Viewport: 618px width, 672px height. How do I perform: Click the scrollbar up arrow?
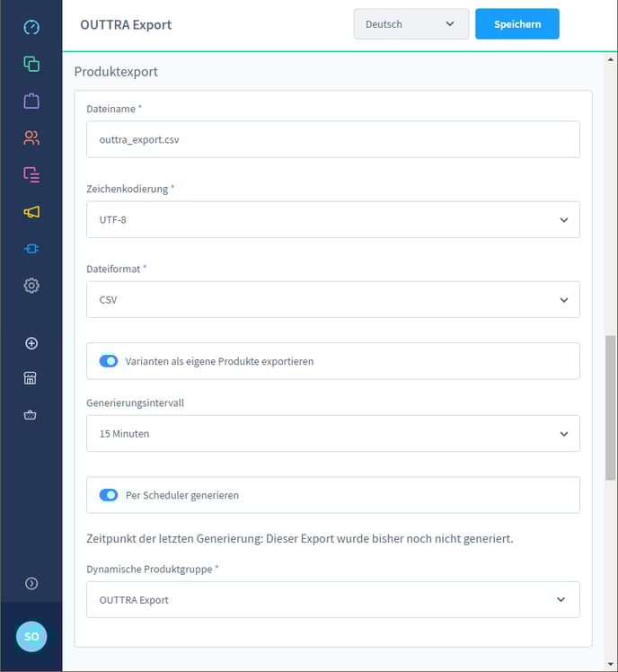(x=610, y=59)
